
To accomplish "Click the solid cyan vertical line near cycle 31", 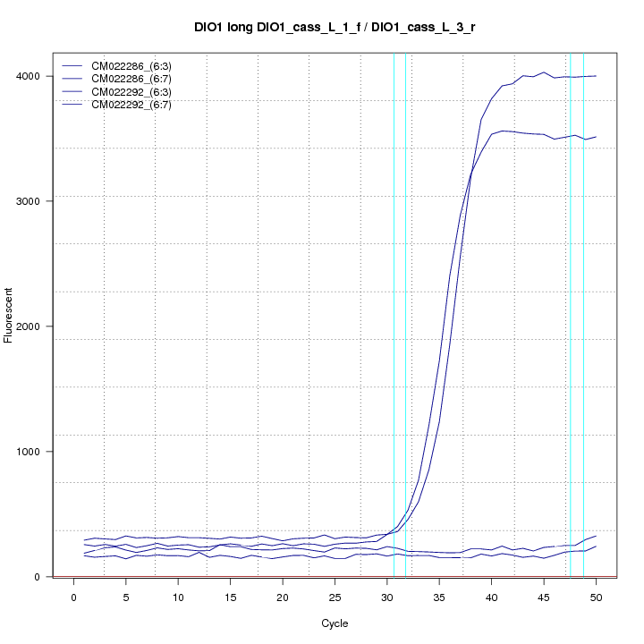I will pyautogui.click(x=394, y=268).
